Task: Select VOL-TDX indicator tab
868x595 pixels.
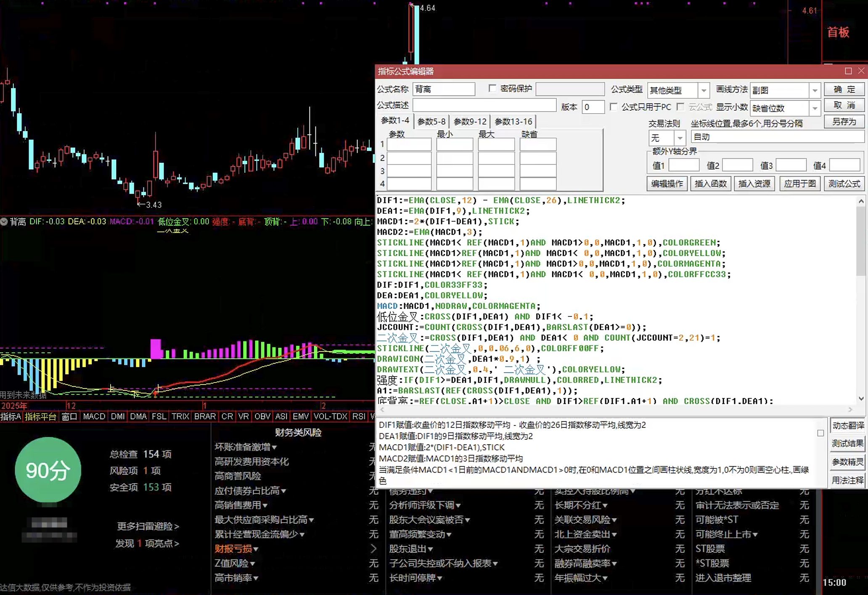Action: click(x=330, y=417)
